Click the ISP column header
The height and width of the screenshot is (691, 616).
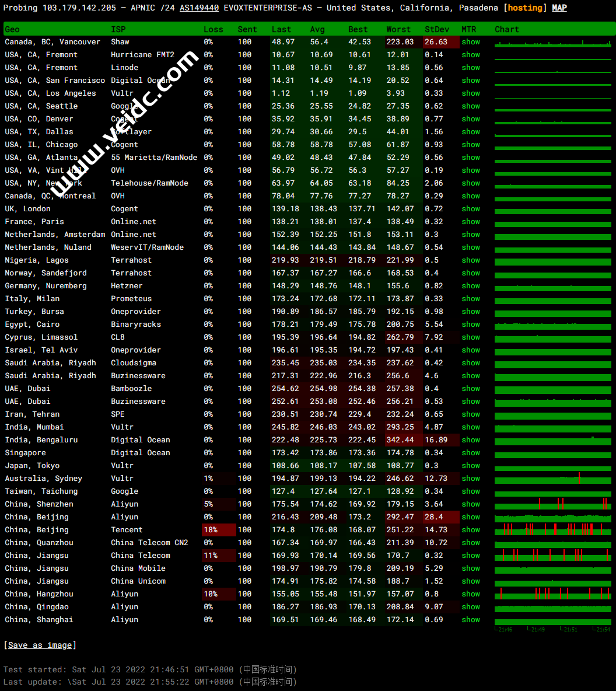pos(118,30)
